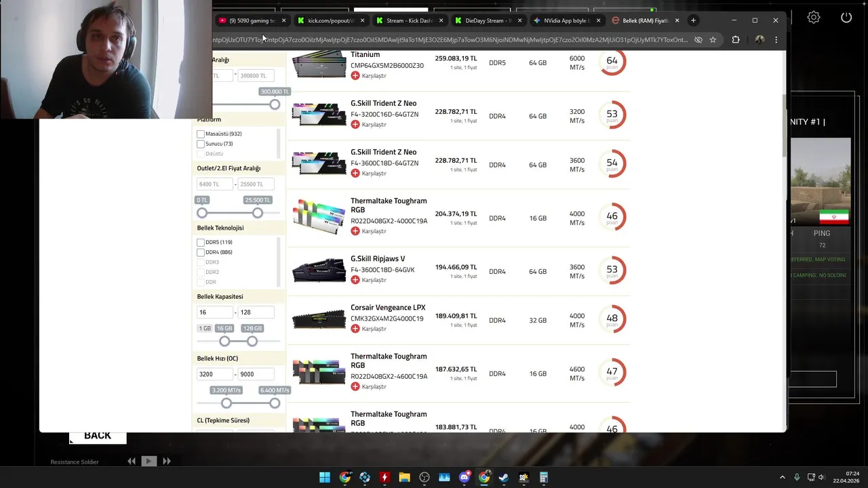Click the minimum memory capacity field showing 16
This screenshot has height=488, width=868.
coord(214,312)
